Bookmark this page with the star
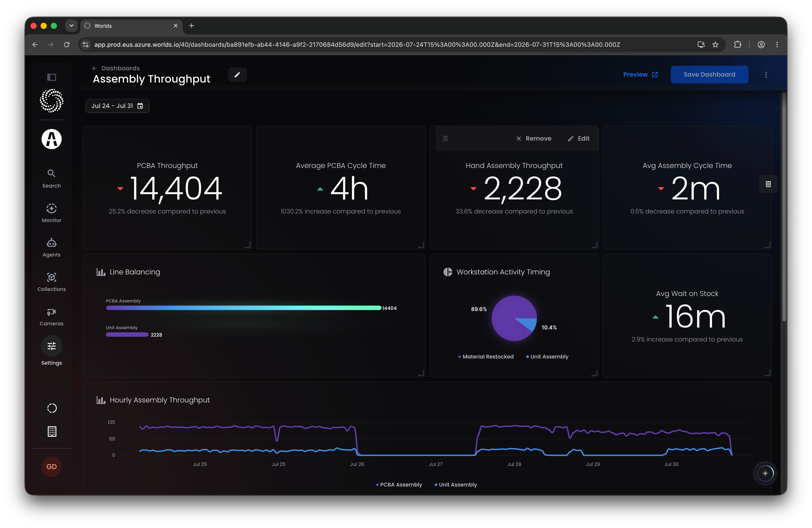The width and height of the screenshot is (812, 528). 715,44
